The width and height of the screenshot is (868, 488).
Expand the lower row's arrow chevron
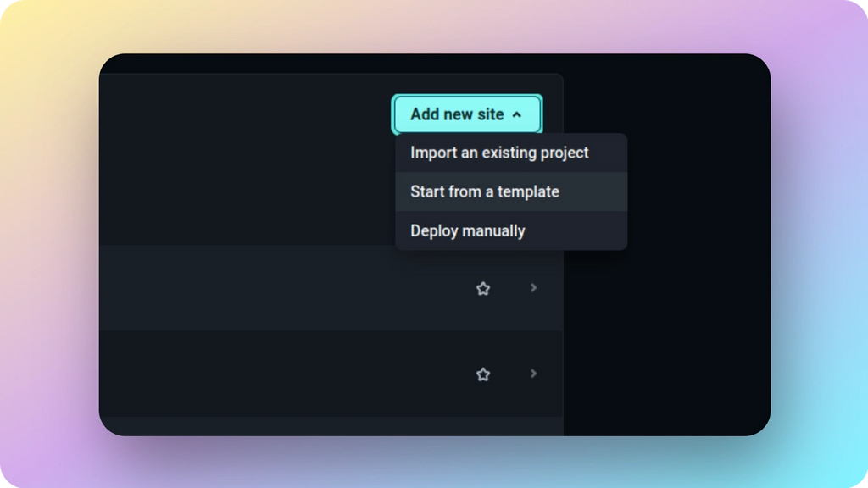pos(533,374)
